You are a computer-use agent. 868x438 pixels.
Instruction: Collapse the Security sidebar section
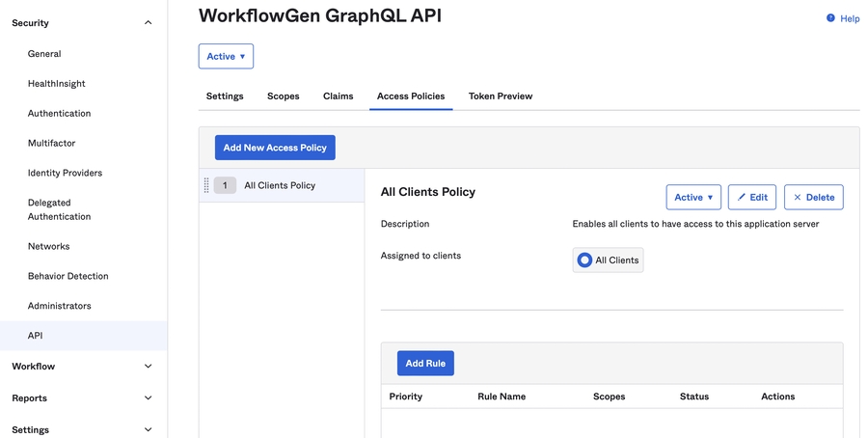pyautogui.click(x=148, y=23)
